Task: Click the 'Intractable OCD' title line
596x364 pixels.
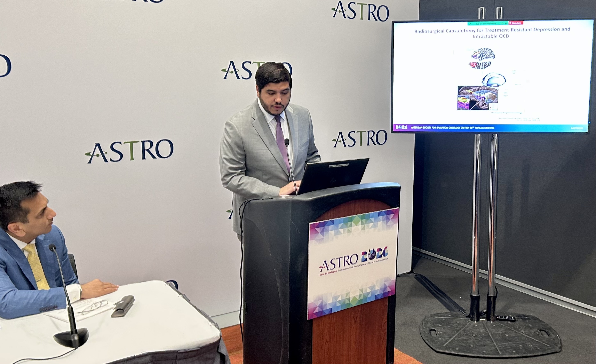Action: [x=491, y=36]
